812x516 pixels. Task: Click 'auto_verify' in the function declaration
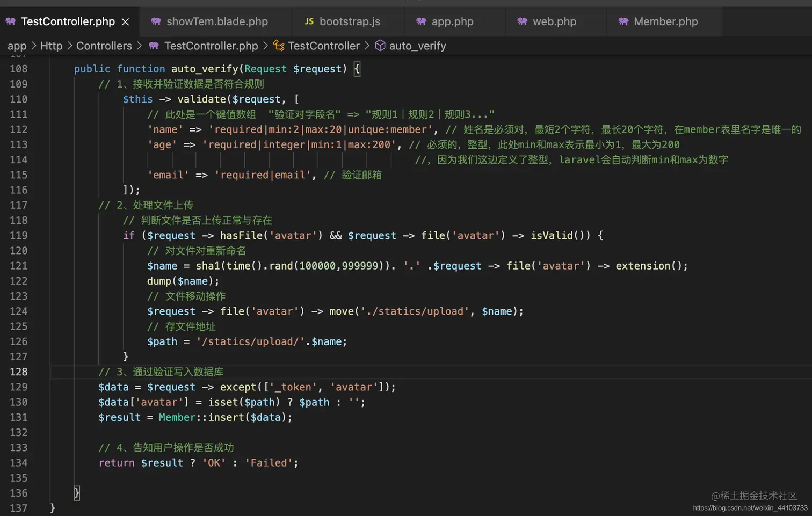tap(205, 69)
